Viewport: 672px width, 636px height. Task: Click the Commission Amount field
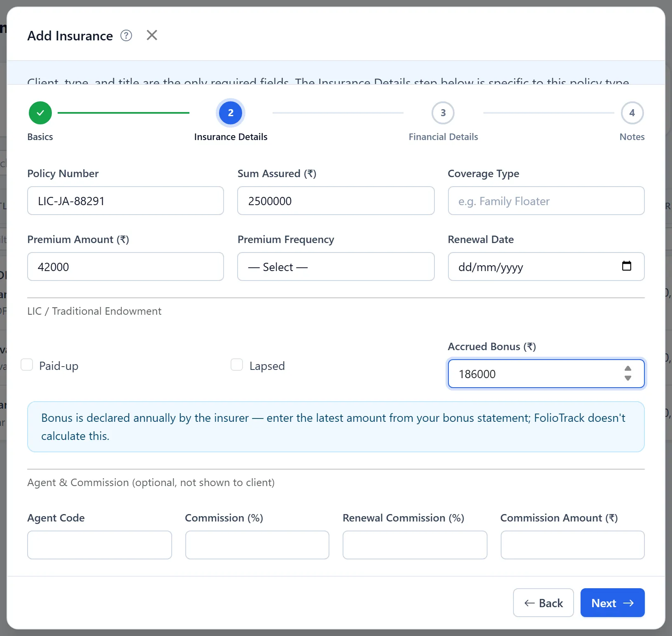click(x=572, y=545)
